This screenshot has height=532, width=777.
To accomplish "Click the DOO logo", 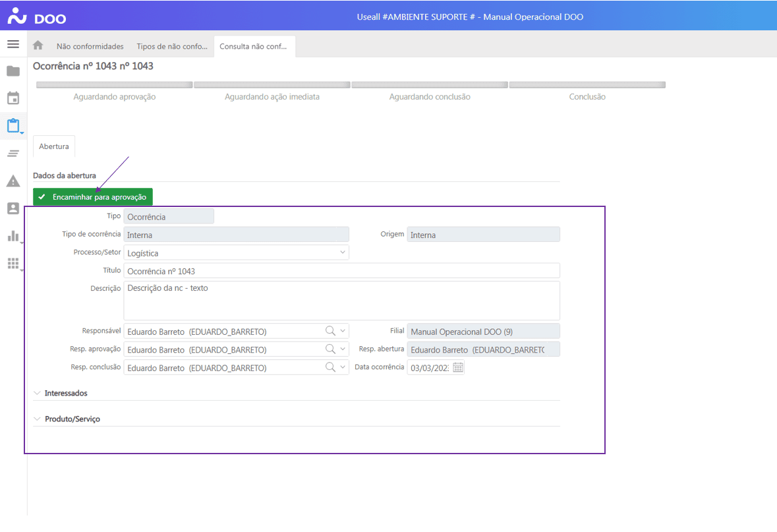I will (37, 17).
